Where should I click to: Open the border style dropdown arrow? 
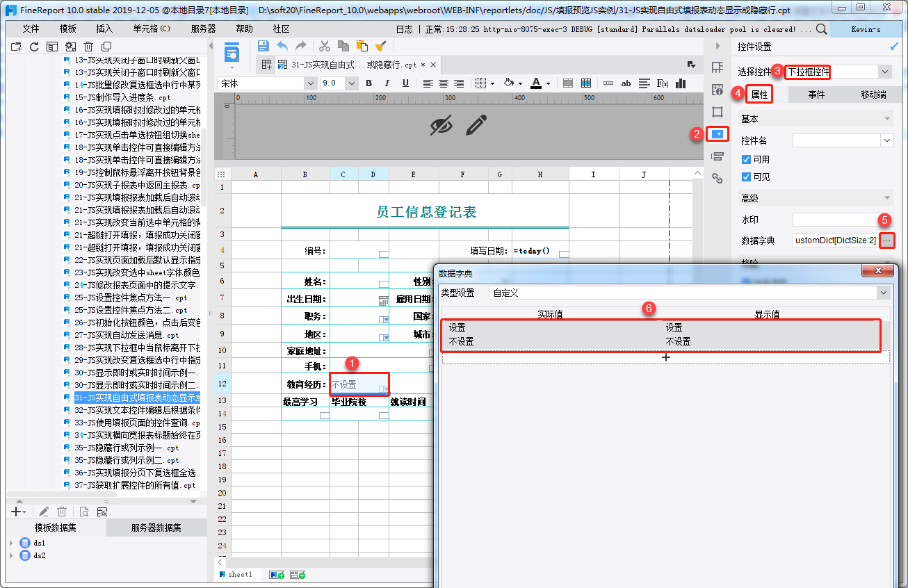pos(492,83)
